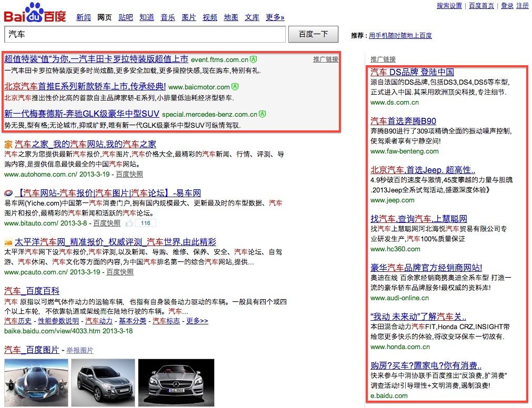Open 找汽车,查询汽车,上慧聪网 sidebar ad
Screen dimensions: 532x408
point(419,219)
